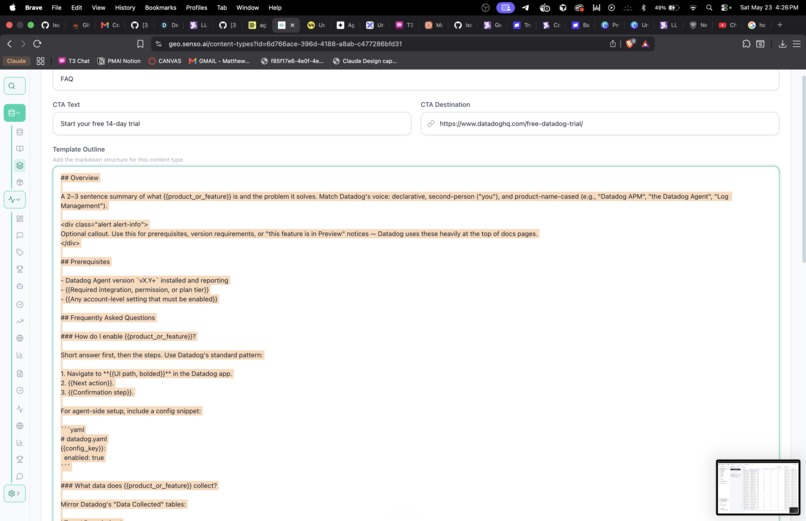
Task: Switch to the yellow 'ag' browser tab
Action: 257,25
